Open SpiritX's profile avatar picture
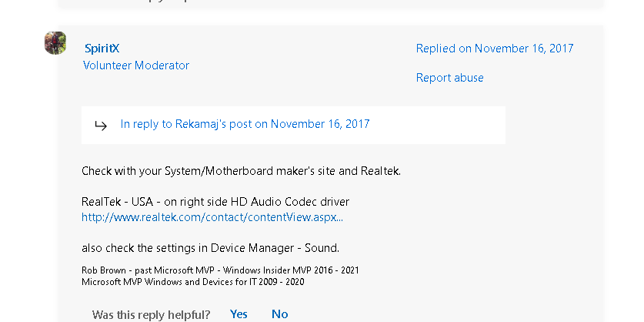The width and height of the screenshot is (644, 322). pos(55,43)
